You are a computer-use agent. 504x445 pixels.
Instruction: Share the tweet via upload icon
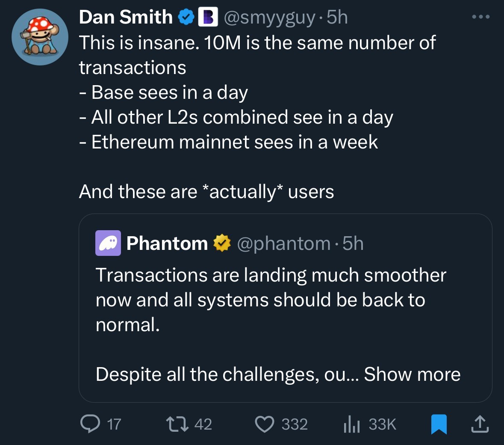click(479, 424)
